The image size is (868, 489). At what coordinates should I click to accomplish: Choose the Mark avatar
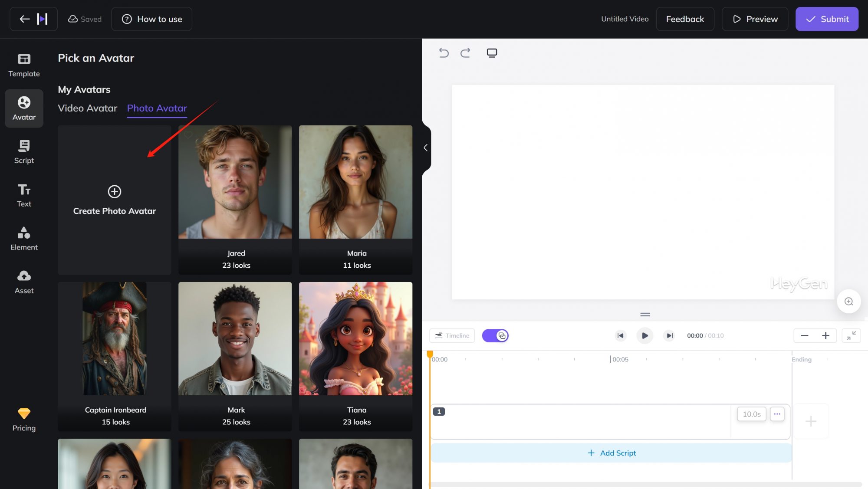235,357
